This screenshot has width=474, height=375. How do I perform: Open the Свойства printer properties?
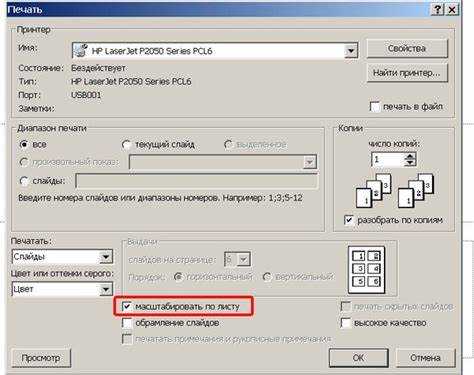(x=407, y=48)
